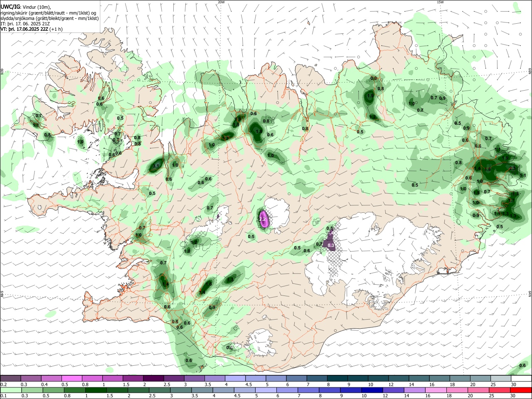The image size is (532, 399).
Task: Click the '20W' longitude label at top
Action: (x=221, y=2)
